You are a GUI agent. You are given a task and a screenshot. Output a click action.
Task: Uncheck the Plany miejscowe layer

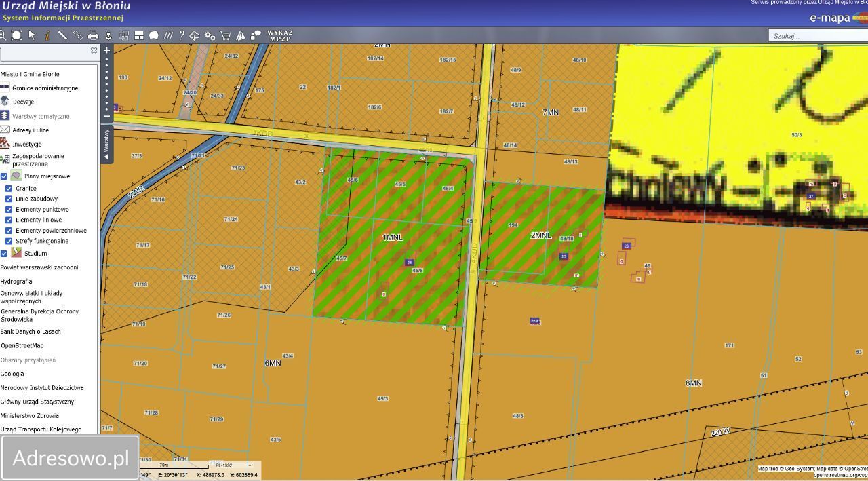[x=4, y=176]
